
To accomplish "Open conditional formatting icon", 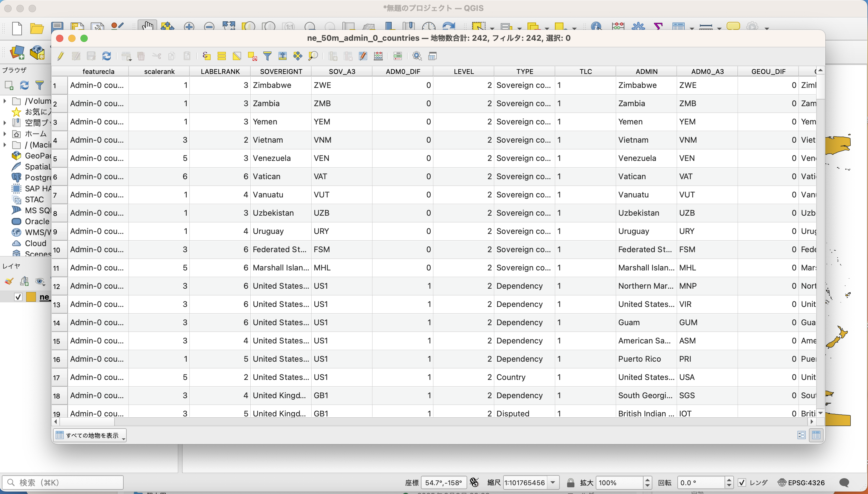I will [398, 56].
